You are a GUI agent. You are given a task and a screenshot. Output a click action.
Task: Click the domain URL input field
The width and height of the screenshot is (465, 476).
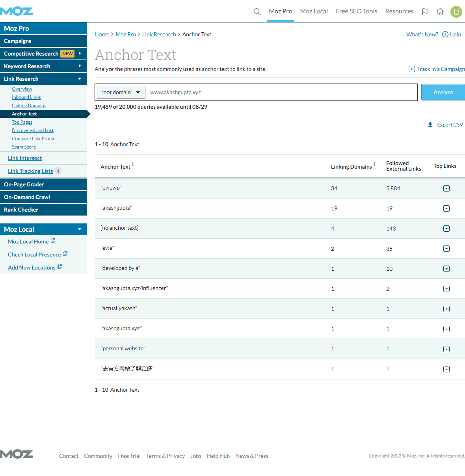click(x=281, y=92)
